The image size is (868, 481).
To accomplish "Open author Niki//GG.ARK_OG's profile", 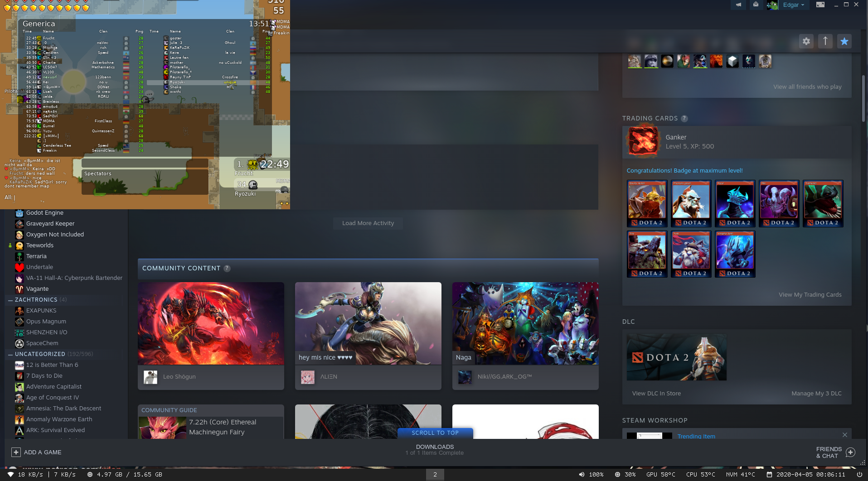I will click(x=504, y=377).
